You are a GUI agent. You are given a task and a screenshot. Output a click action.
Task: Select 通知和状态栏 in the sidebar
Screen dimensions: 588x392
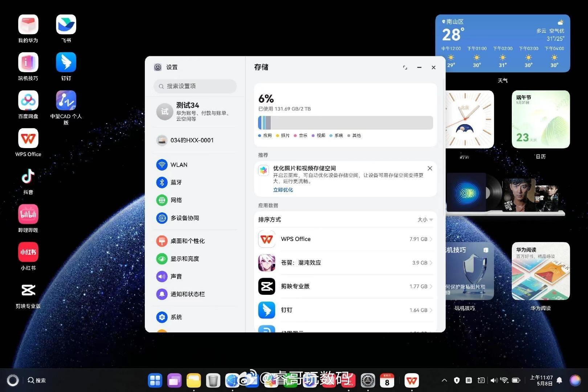click(196, 294)
